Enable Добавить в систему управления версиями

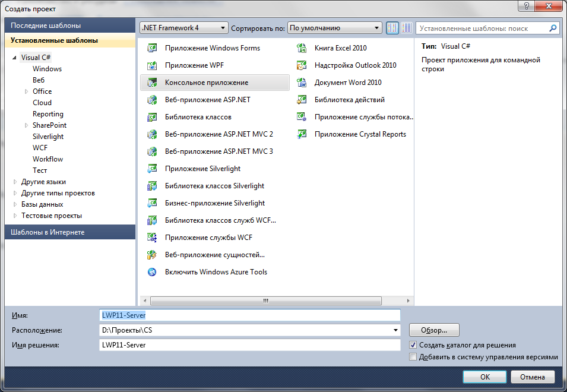coord(413,357)
